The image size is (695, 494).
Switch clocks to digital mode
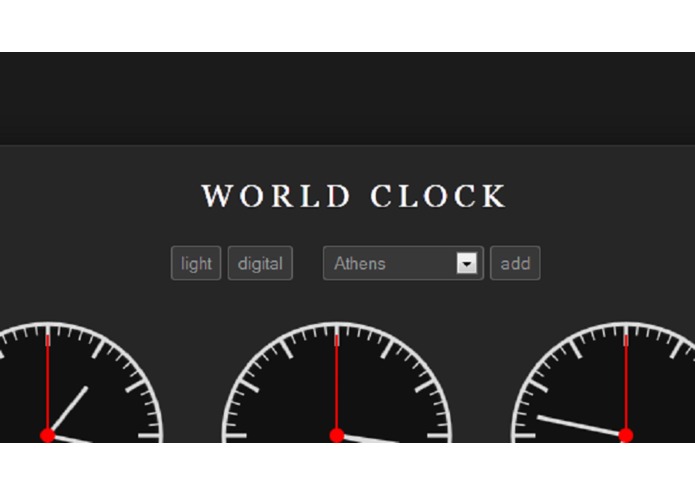[x=260, y=263]
